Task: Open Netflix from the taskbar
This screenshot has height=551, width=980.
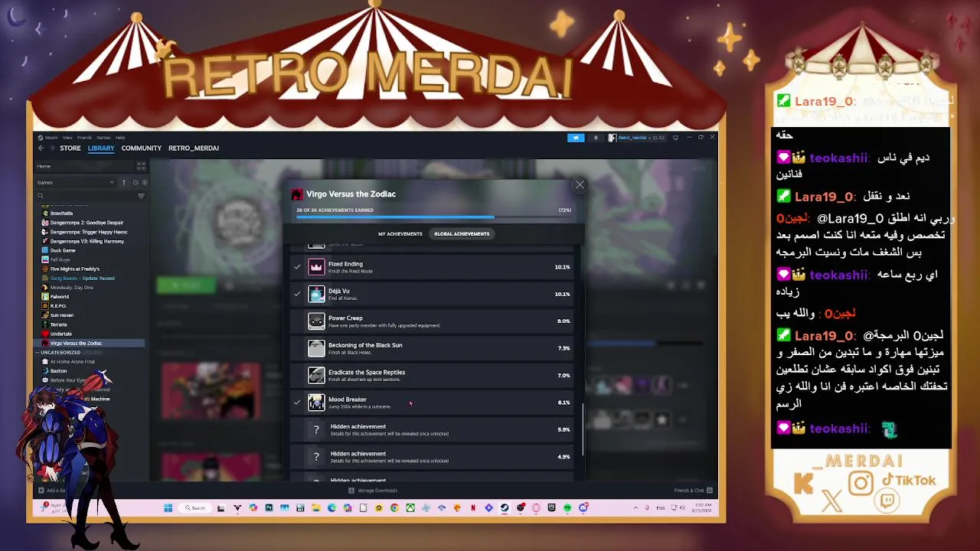Action: click(x=472, y=508)
